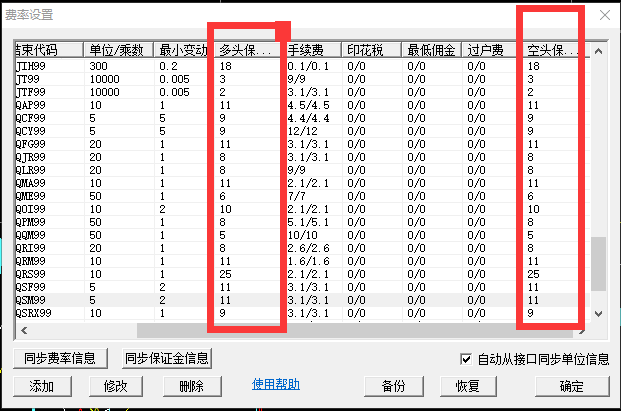Select the QFG99 row
The width and height of the screenshot is (621, 411).
point(303,144)
